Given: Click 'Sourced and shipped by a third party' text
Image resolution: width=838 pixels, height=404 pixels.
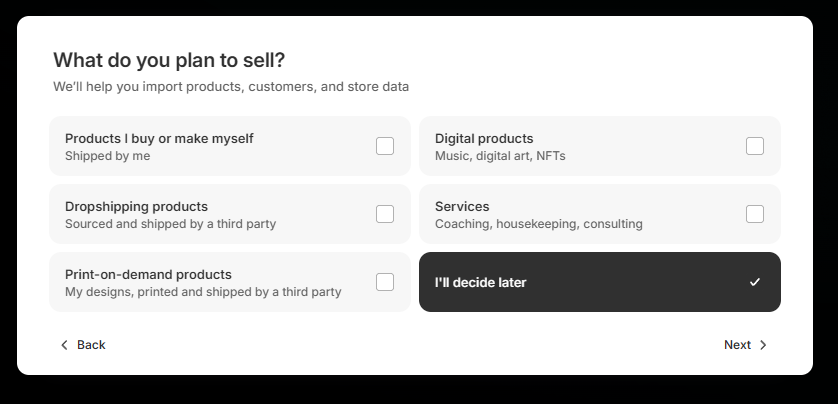Looking at the screenshot, I should click(170, 224).
